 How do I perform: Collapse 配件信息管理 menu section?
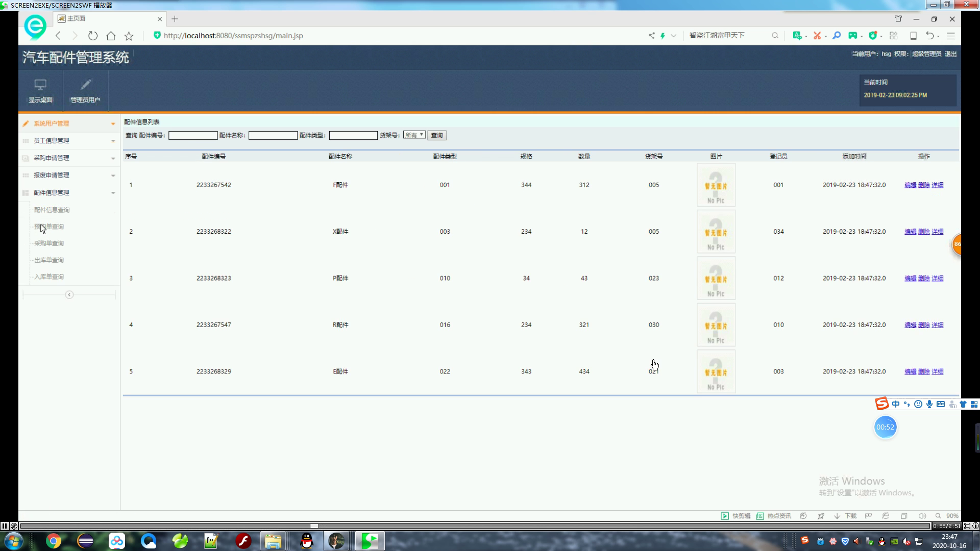(x=69, y=193)
